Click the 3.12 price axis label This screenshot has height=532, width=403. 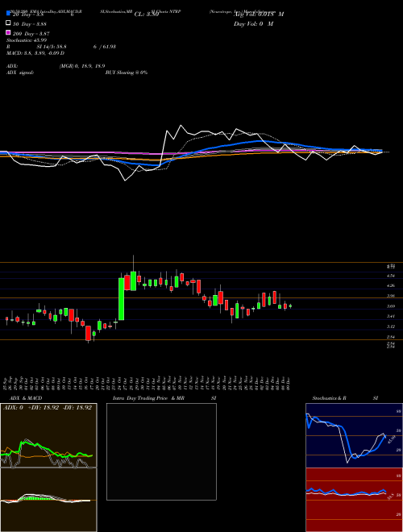(x=391, y=326)
